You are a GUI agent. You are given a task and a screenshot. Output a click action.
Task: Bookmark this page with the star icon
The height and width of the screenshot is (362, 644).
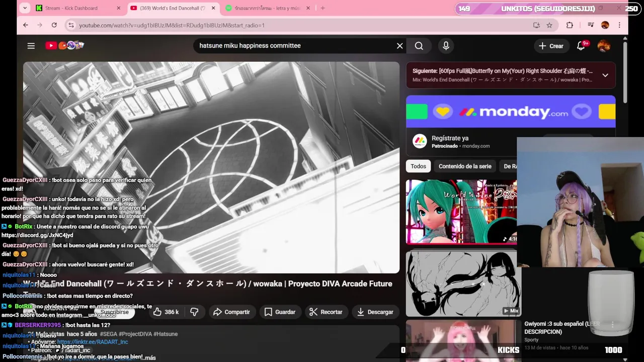click(549, 25)
